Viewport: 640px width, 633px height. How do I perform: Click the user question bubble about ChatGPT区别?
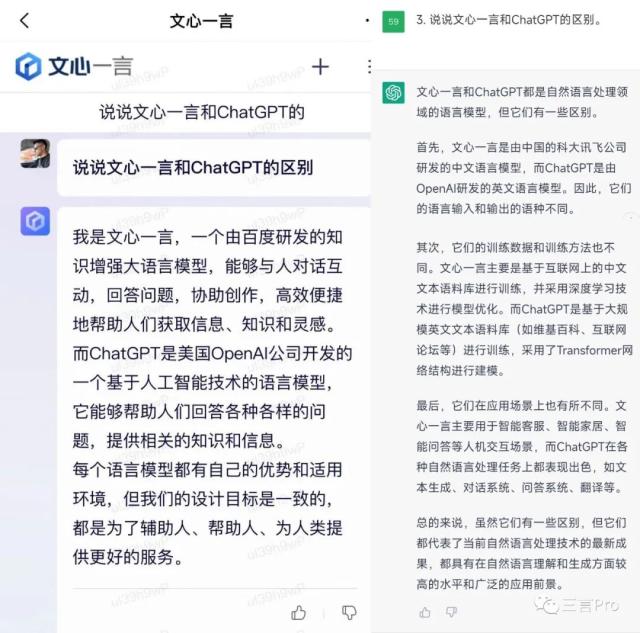(214, 168)
